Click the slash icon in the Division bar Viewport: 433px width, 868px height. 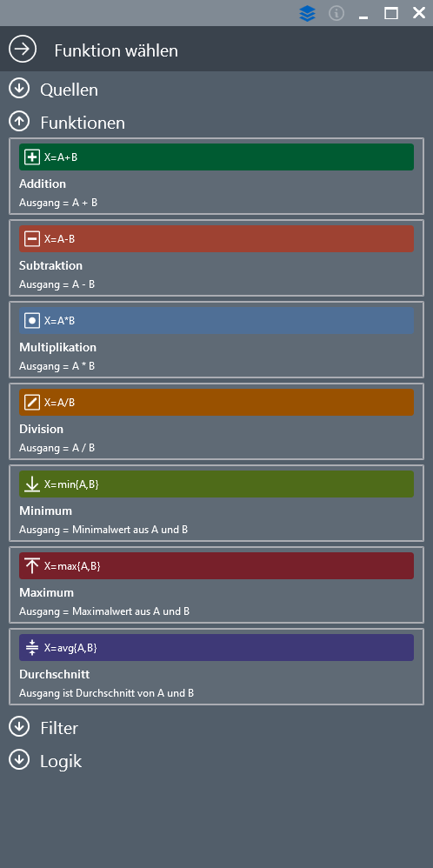pyautogui.click(x=32, y=403)
